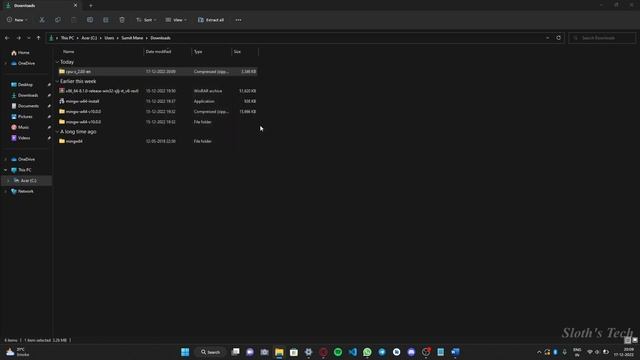Open Pictures in the navigation pane
640x360 pixels.
tap(25, 116)
